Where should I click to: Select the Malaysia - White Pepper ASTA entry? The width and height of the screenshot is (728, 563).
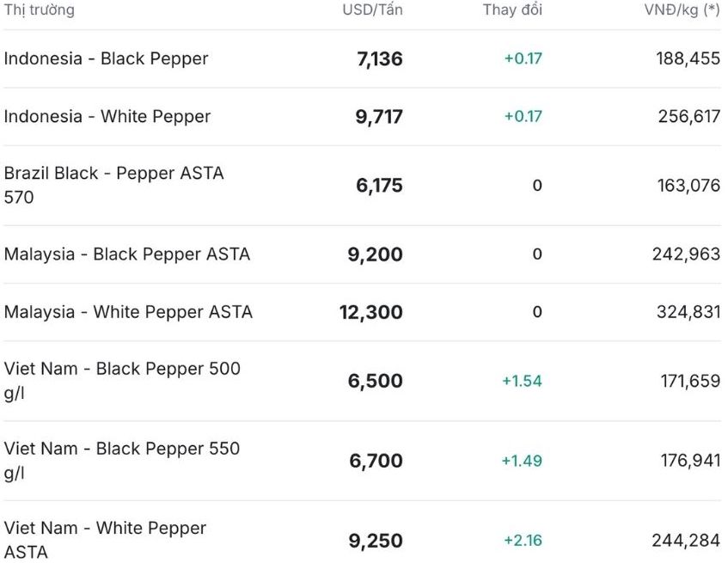pyautogui.click(x=128, y=312)
